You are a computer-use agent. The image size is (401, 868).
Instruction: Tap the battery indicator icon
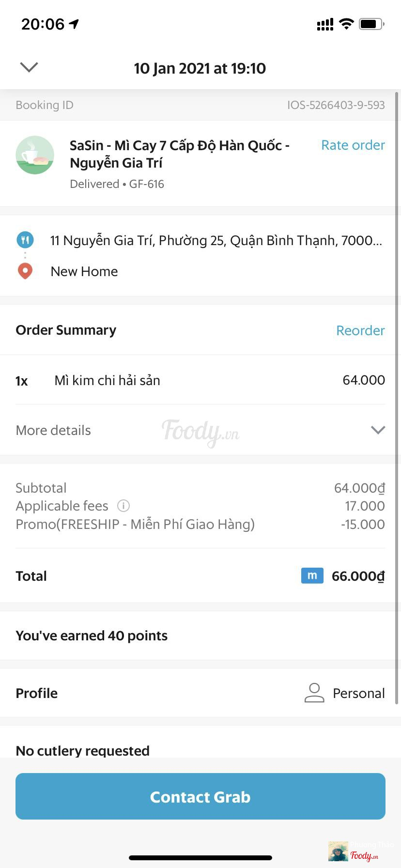pos(371,24)
